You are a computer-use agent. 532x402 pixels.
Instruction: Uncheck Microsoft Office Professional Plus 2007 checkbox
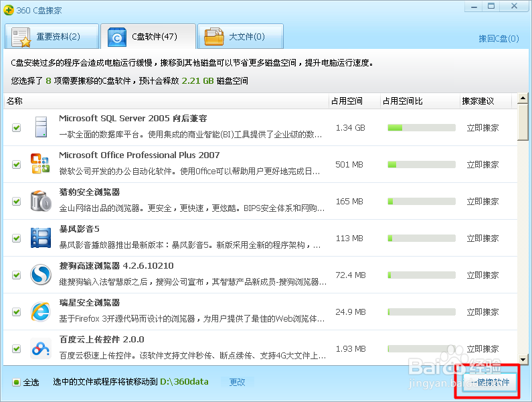click(16, 164)
